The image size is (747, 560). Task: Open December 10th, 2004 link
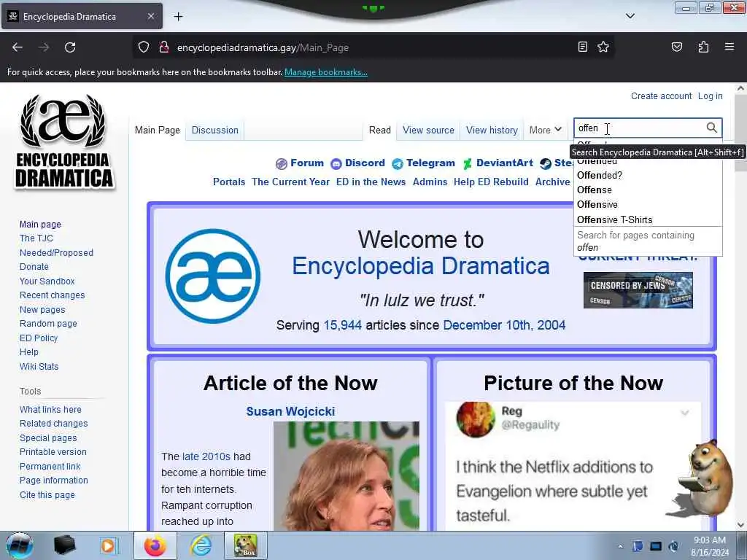coord(504,325)
